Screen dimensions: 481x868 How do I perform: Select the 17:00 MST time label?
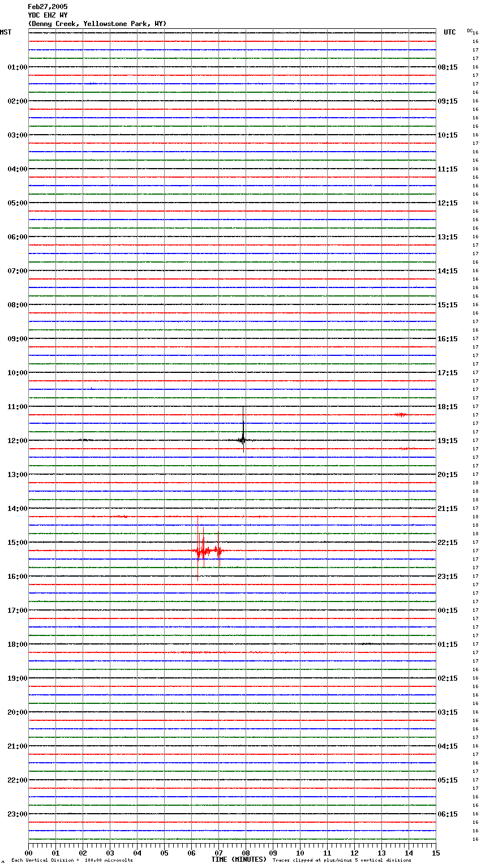[x=18, y=611]
